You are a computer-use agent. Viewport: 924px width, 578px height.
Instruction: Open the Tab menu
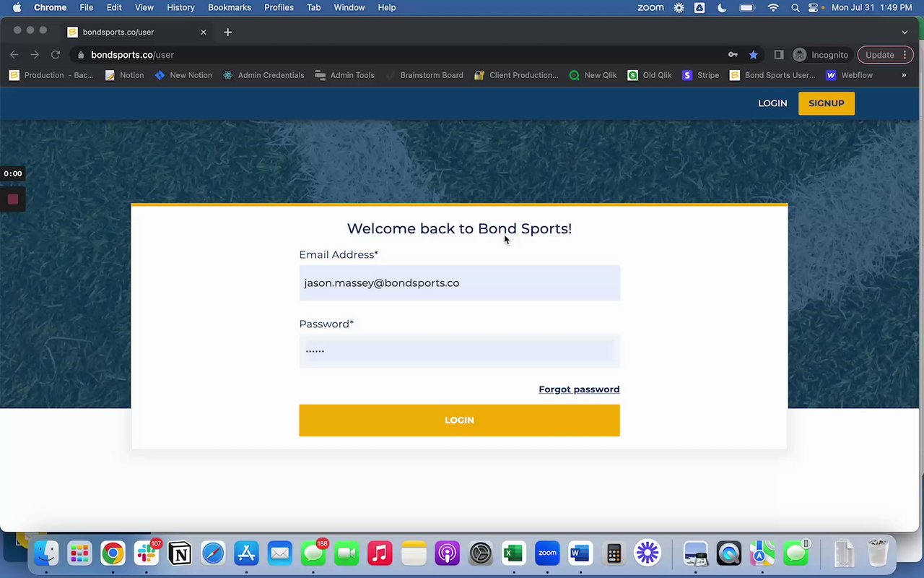(x=313, y=7)
